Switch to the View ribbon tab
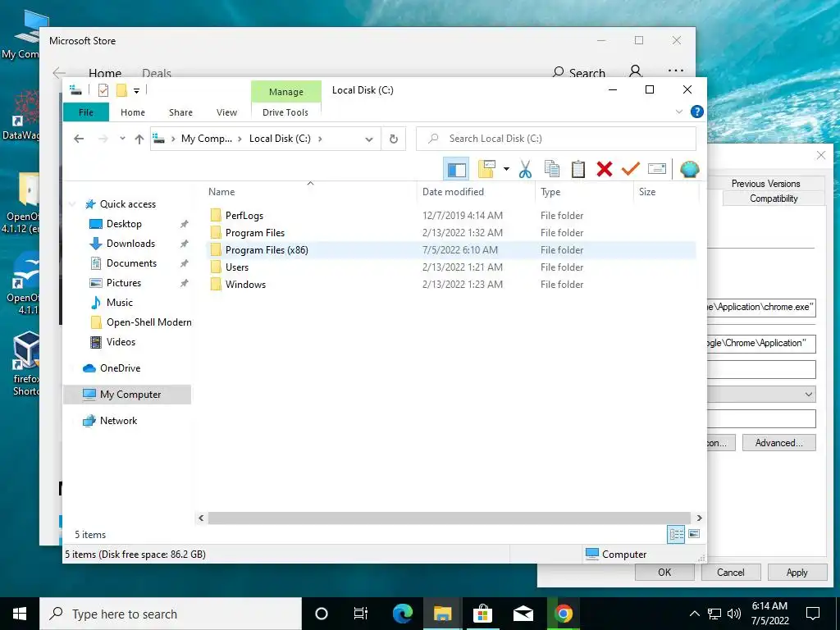Screen dimensions: 840x630 tap(226, 112)
